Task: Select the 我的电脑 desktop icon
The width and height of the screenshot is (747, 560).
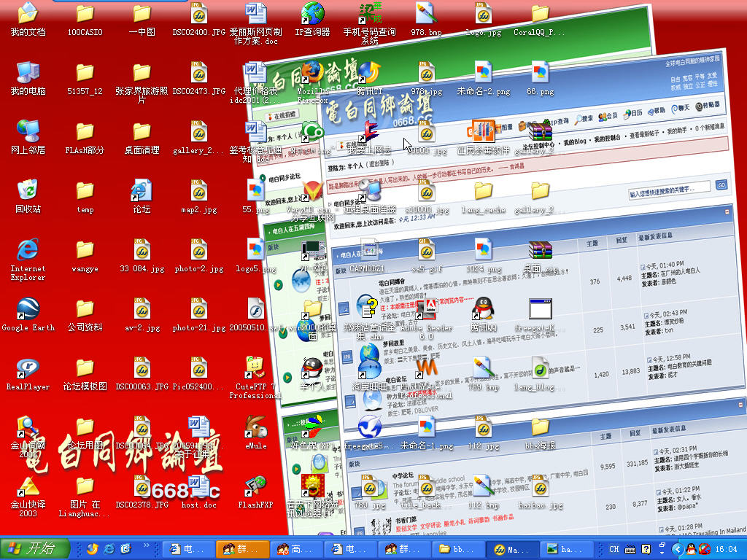Action: click(x=28, y=74)
